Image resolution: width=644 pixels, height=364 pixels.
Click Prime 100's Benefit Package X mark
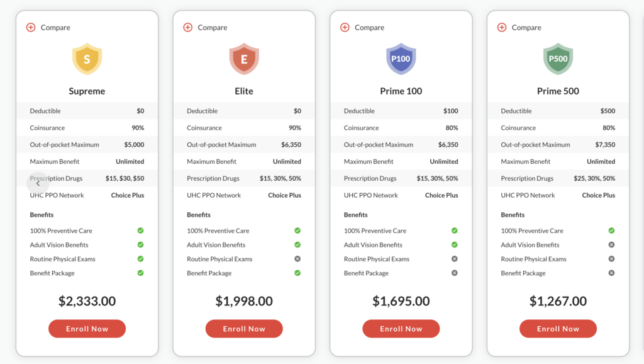click(454, 273)
